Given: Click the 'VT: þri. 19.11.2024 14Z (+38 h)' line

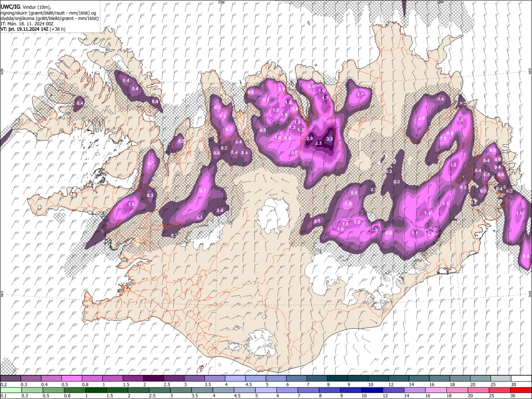Looking at the screenshot, I should pos(33,29).
